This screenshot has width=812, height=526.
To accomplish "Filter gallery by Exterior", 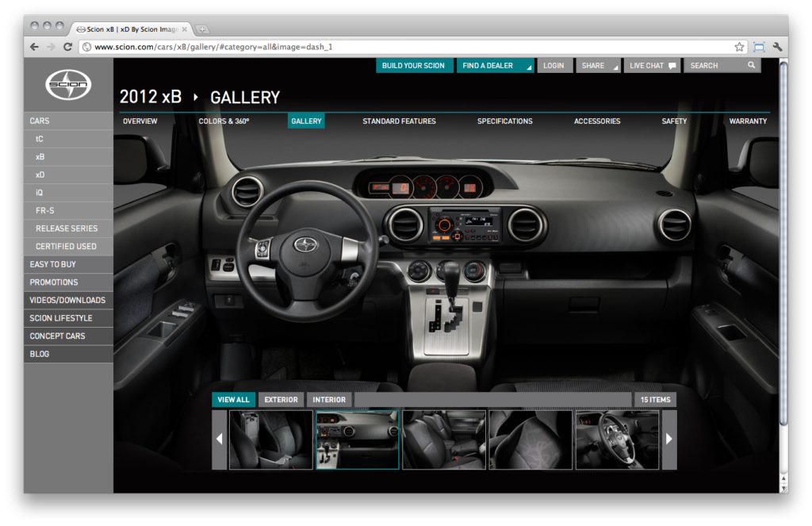I will tap(282, 400).
